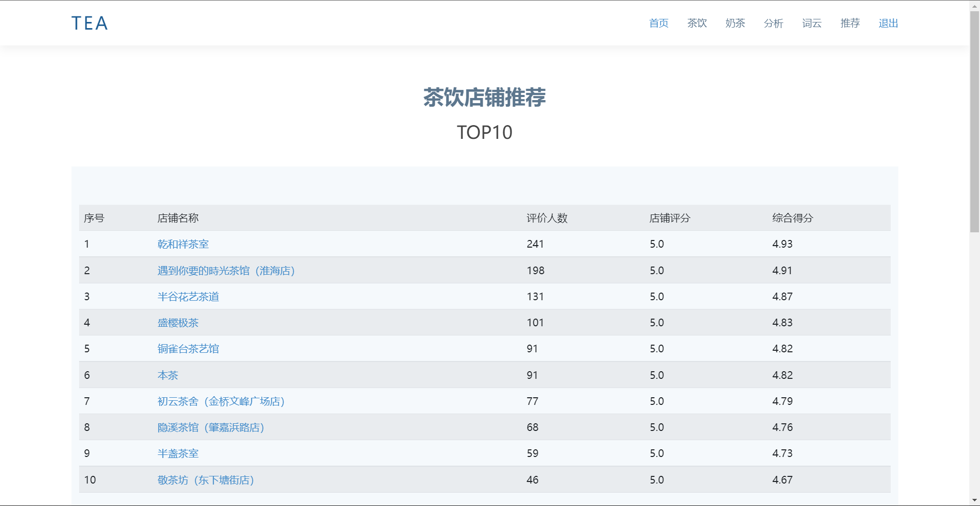Viewport: 980px width, 506px height.
Task: View details for 遇到你要的時光茶馆（淮海店）
Action: point(226,271)
